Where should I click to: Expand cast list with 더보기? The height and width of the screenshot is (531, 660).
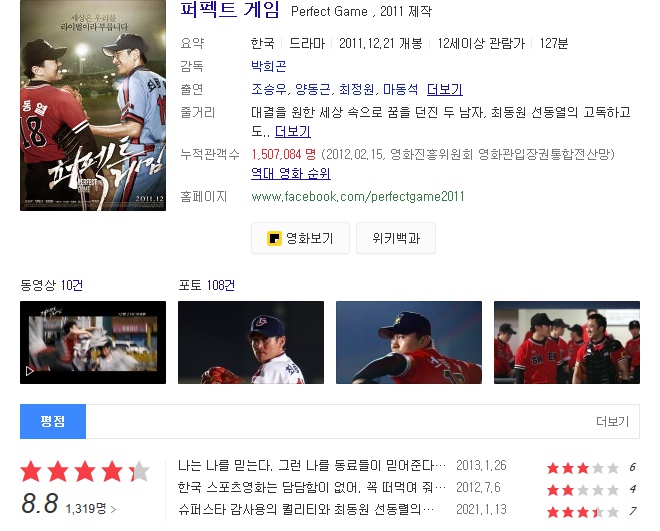tap(444, 89)
